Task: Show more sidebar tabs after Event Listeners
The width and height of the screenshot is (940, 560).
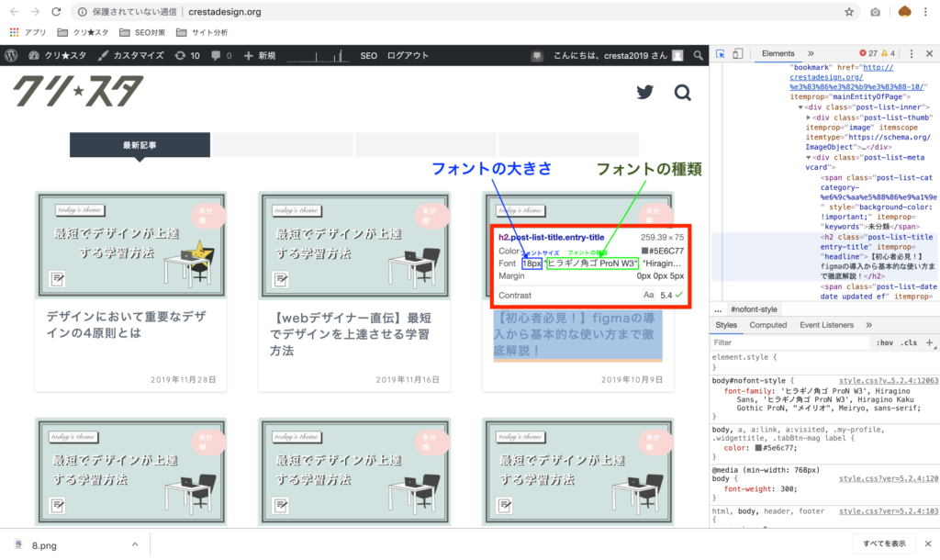Action: 868,325
